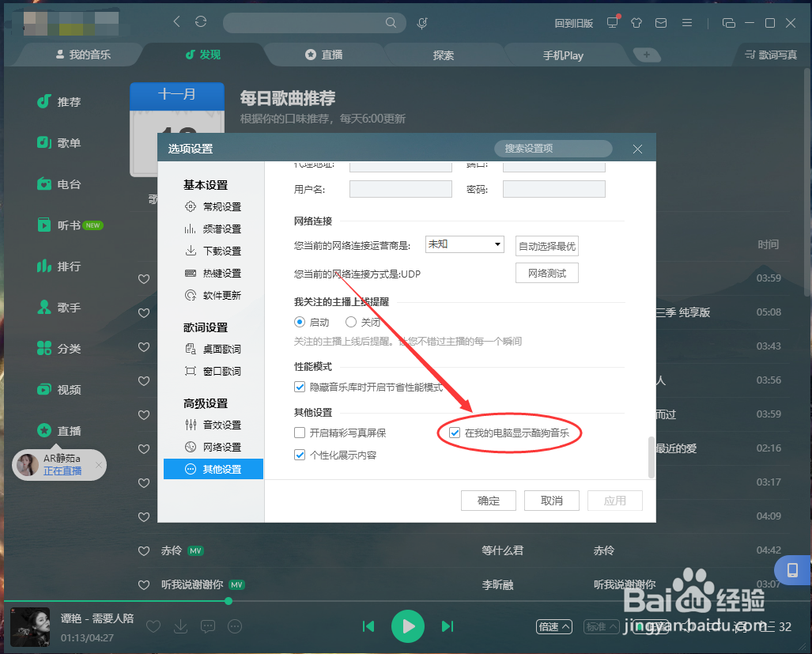Play the previous track
The height and width of the screenshot is (654, 812).
tap(368, 626)
